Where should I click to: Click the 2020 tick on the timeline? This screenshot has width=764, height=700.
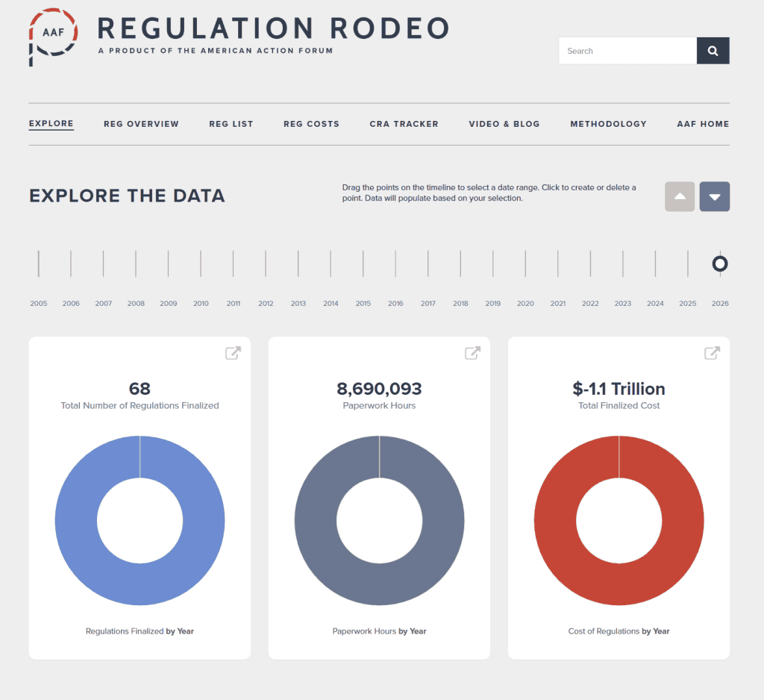pos(525,263)
